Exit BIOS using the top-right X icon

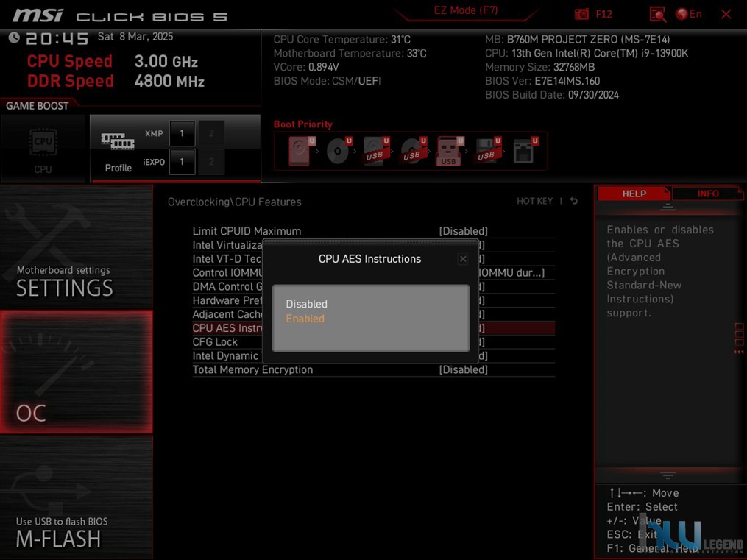tap(726, 14)
